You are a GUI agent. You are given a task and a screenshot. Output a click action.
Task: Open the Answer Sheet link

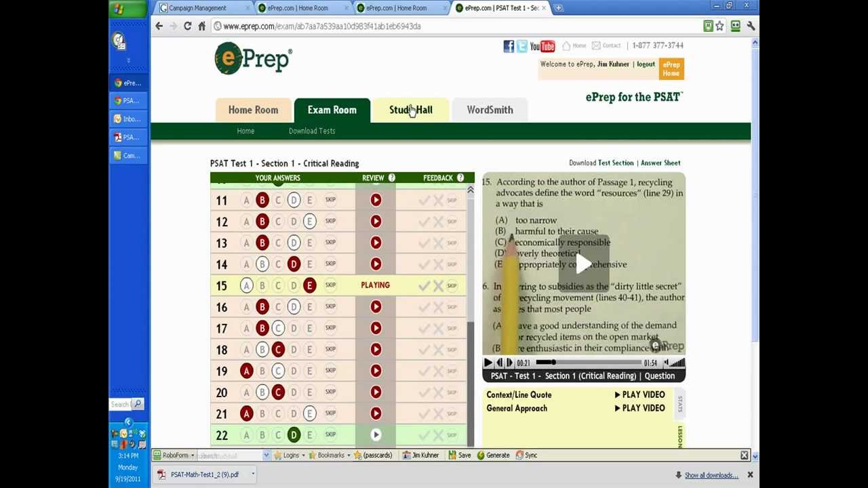pyautogui.click(x=660, y=163)
